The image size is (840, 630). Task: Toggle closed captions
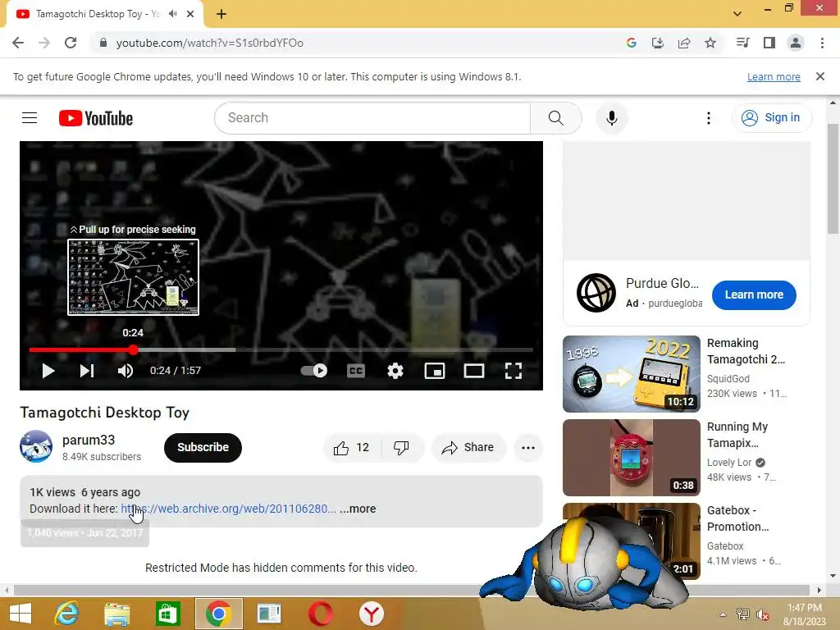[356, 371]
